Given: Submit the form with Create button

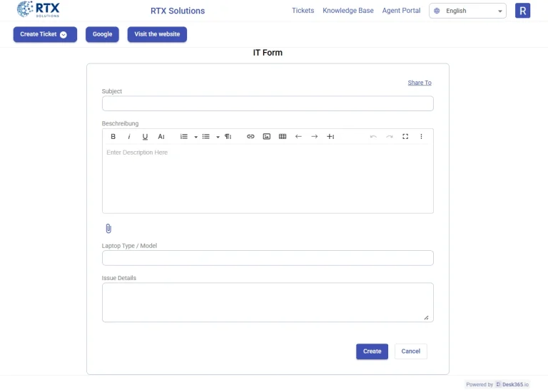Looking at the screenshot, I should [x=372, y=351].
